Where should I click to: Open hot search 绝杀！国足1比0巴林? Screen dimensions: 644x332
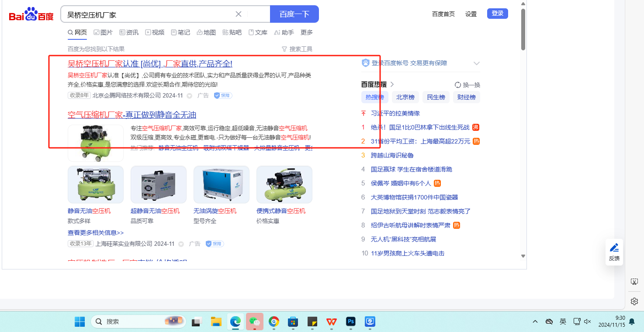(x=420, y=127)
